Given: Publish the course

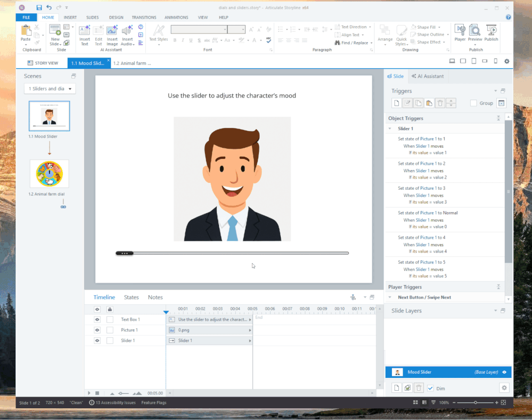Looking at the screenshot, I should click(491, 33).
